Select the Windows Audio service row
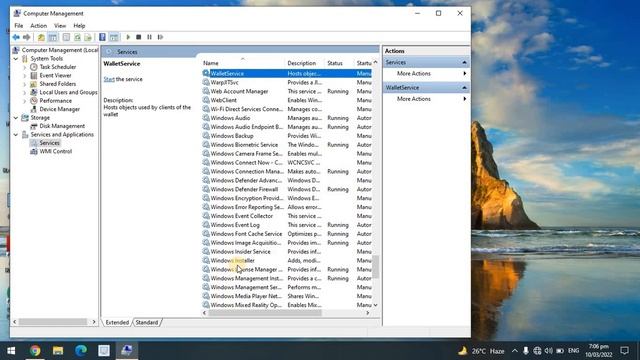This screenshot has height=360, width=640. pyautogui.click(x=287, y=118)
